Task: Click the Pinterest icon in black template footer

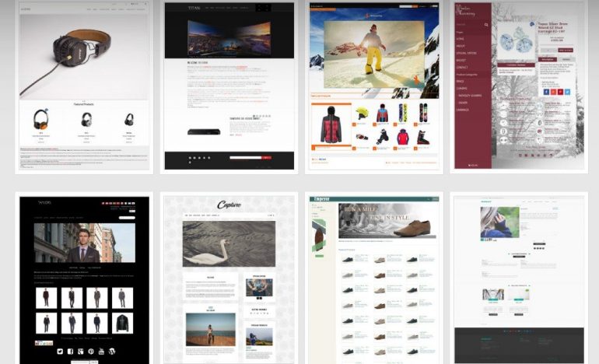Action: click(x=91, y=352)
